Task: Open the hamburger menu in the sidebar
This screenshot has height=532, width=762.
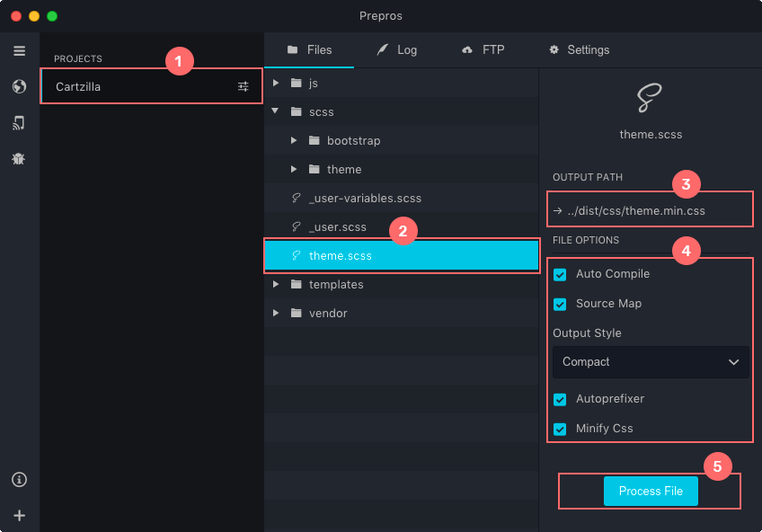Action: click(19, 50)
